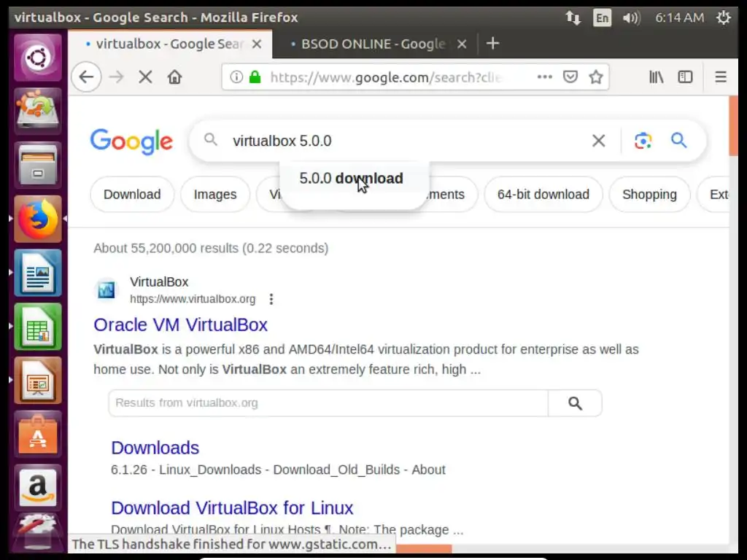
Task: Select the Download filter chip
Action: pyautogui.click(x=132, y=194)
